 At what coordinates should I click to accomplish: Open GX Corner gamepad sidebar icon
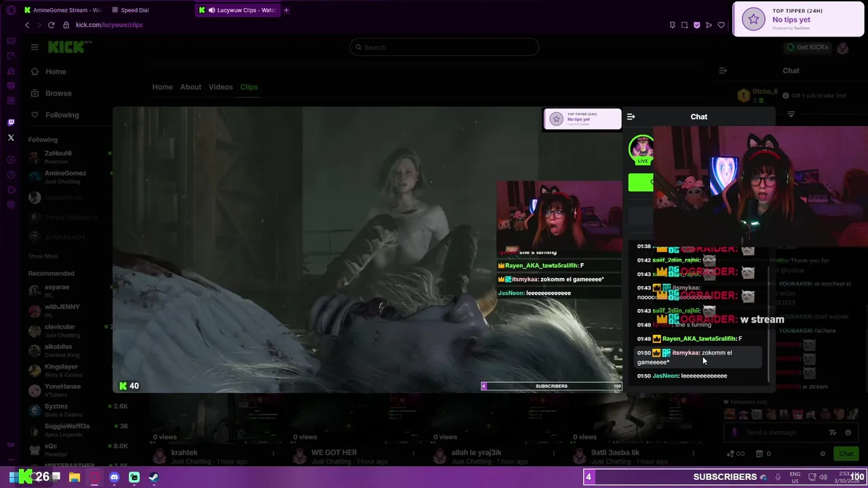[x=11, y=41]
